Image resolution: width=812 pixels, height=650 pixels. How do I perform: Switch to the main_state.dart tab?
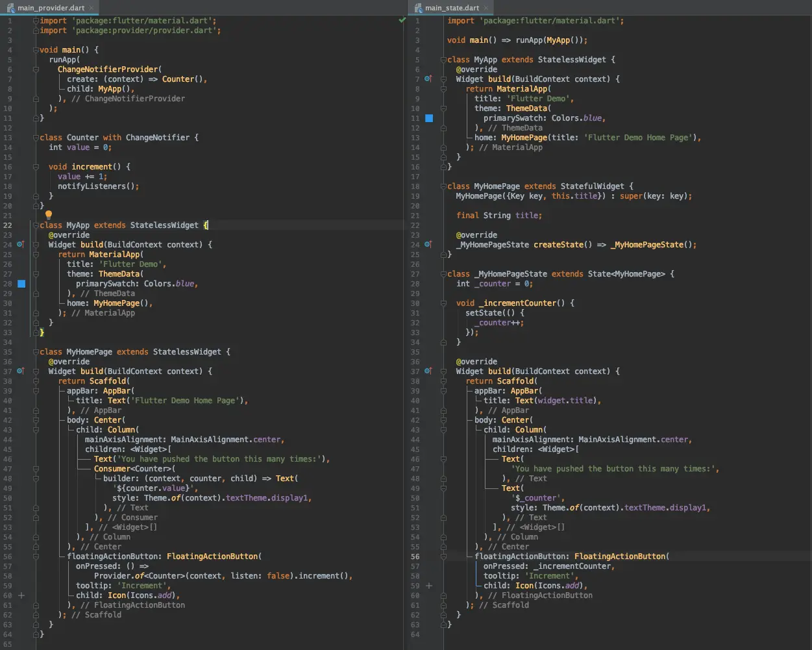tap(451, 8)
